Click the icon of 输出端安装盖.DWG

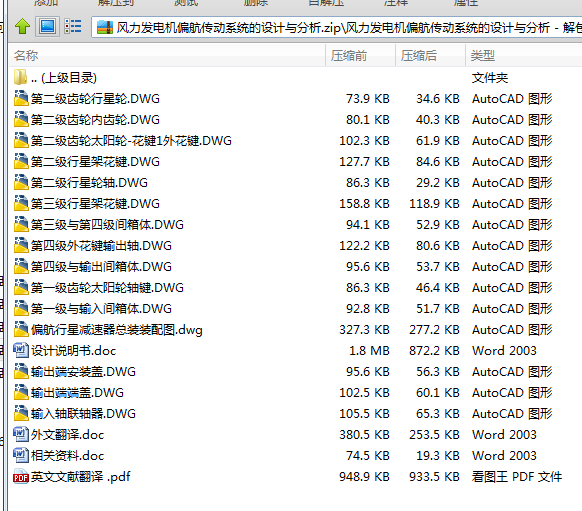tap(21, 371)
